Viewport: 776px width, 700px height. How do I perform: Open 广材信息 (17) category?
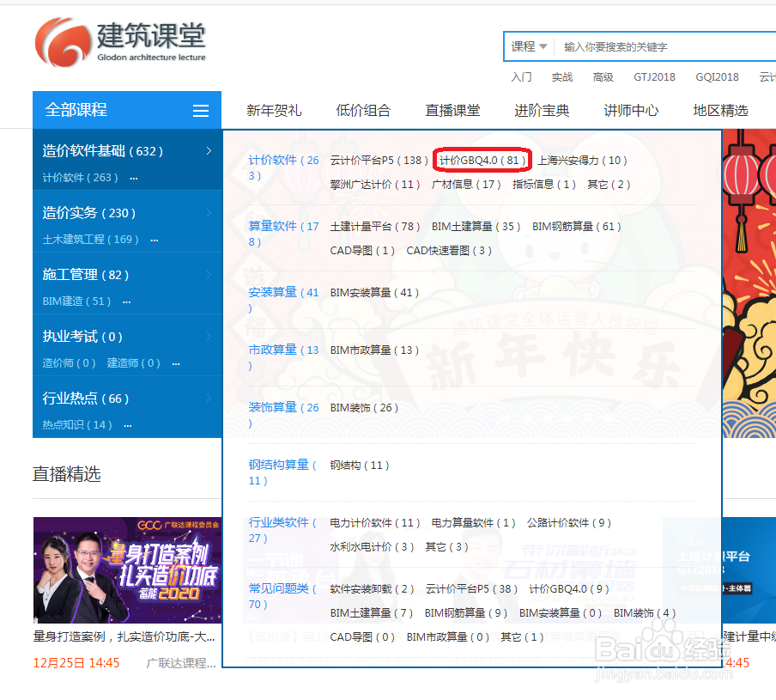click(x=466, y=185)
